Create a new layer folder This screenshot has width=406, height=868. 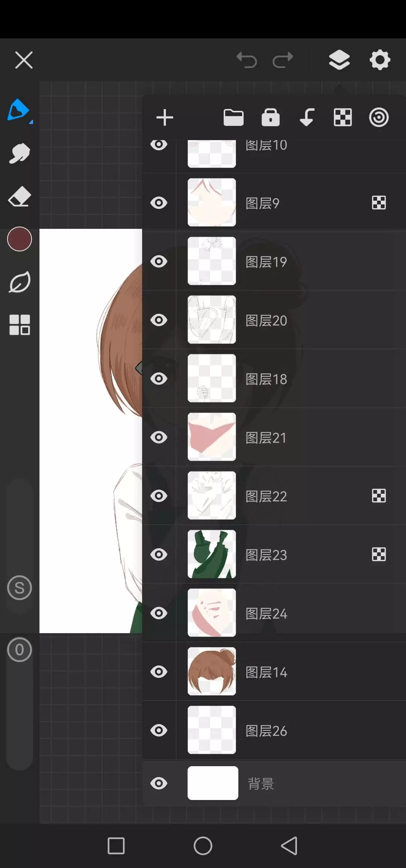pos(233,118)
